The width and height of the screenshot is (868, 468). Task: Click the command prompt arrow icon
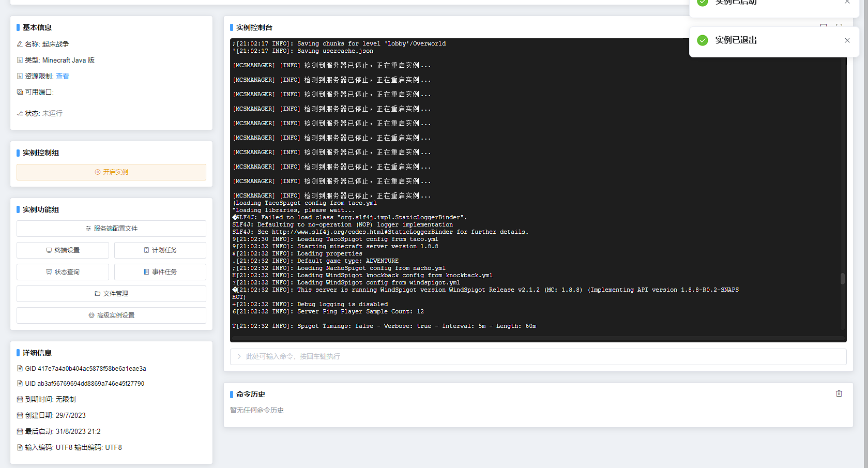tap(238, 356)
